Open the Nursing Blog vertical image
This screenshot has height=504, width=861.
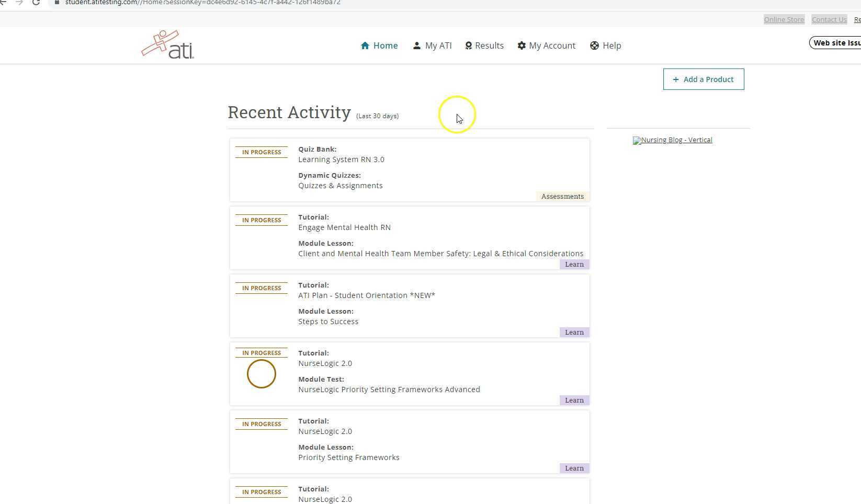tap(672, 140)
